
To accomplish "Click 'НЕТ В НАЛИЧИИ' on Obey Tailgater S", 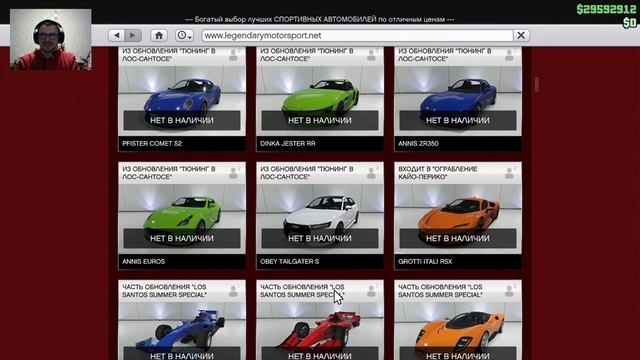I will click(x=320, y=238).
